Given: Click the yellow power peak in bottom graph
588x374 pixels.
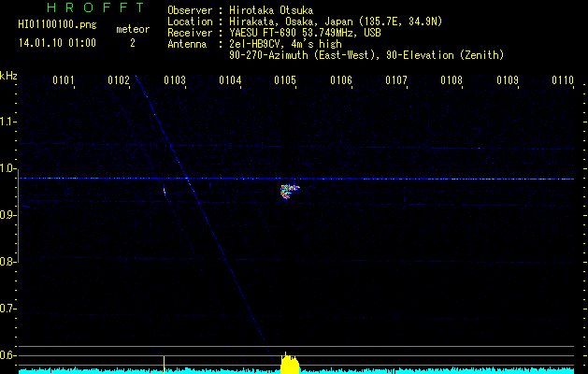Looking at the screenshot, I should tap(290, 363).
